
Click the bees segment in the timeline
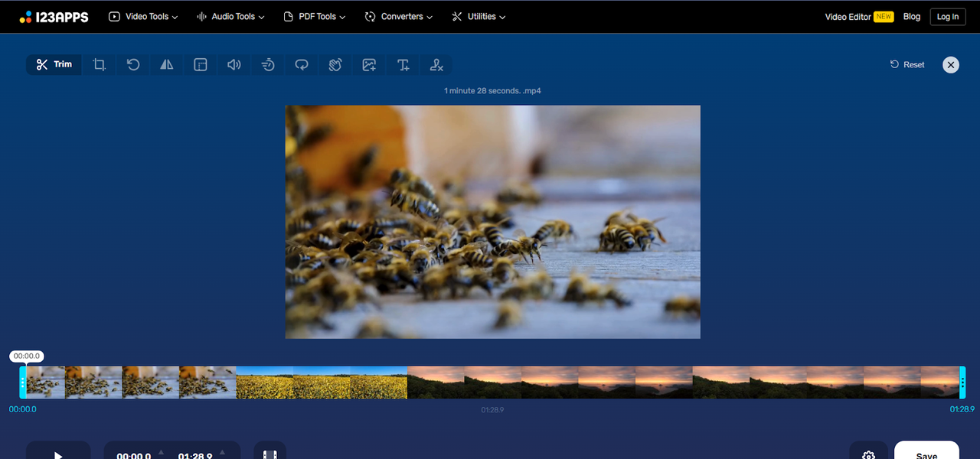coord(132,382)
